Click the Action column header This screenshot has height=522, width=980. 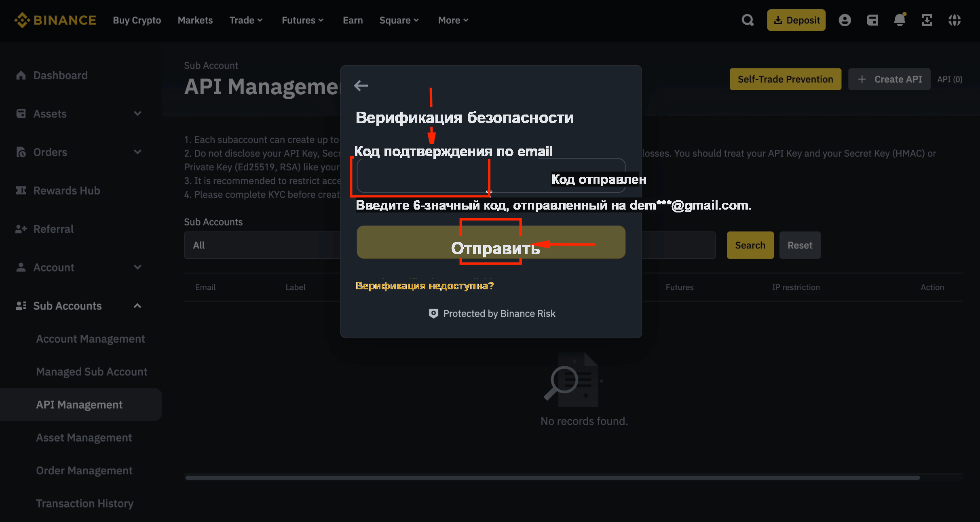(x=932, y=287)
